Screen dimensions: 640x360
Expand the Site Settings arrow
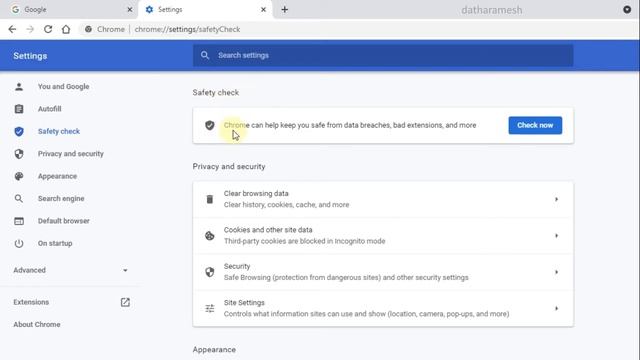point(556,308)
